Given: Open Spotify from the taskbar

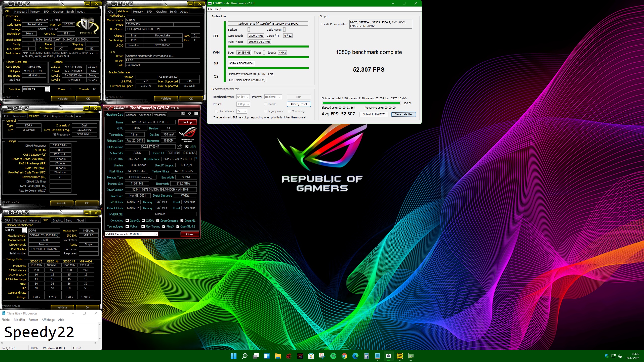Looking at the screenshot, I should point(333,356).
